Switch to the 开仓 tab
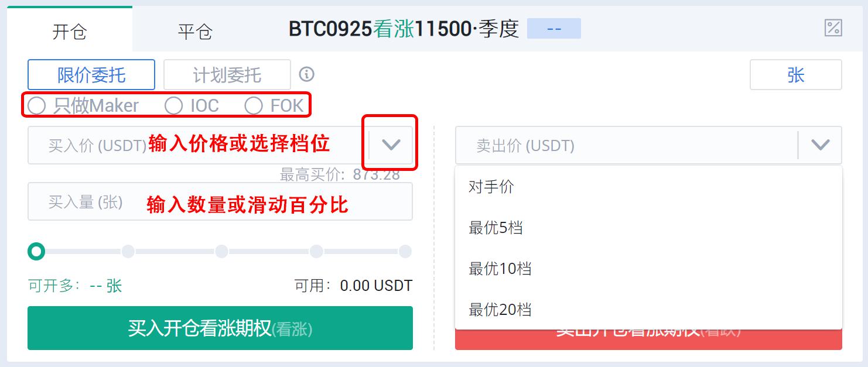 pos(70,30)
